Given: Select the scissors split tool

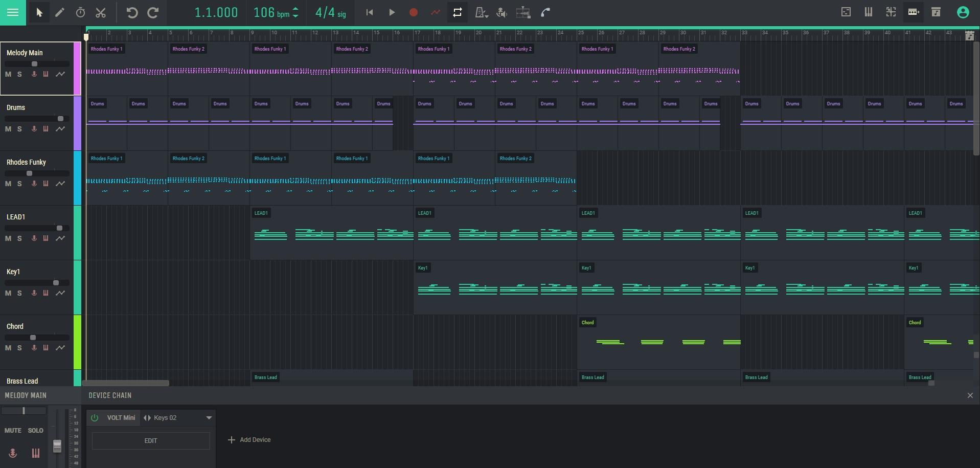Looking at the screenshot, I should click(101, 13).
